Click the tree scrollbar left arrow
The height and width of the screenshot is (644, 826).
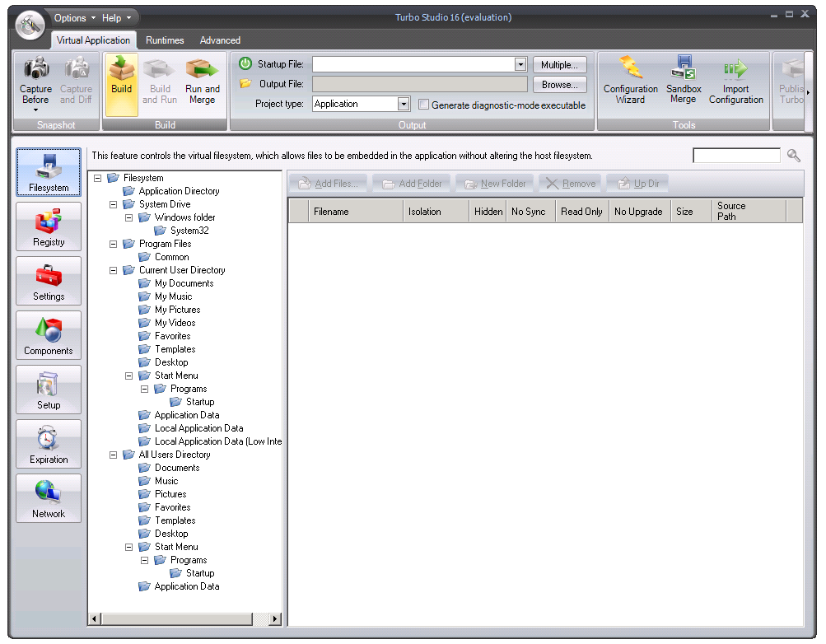(x=95, y=618)
